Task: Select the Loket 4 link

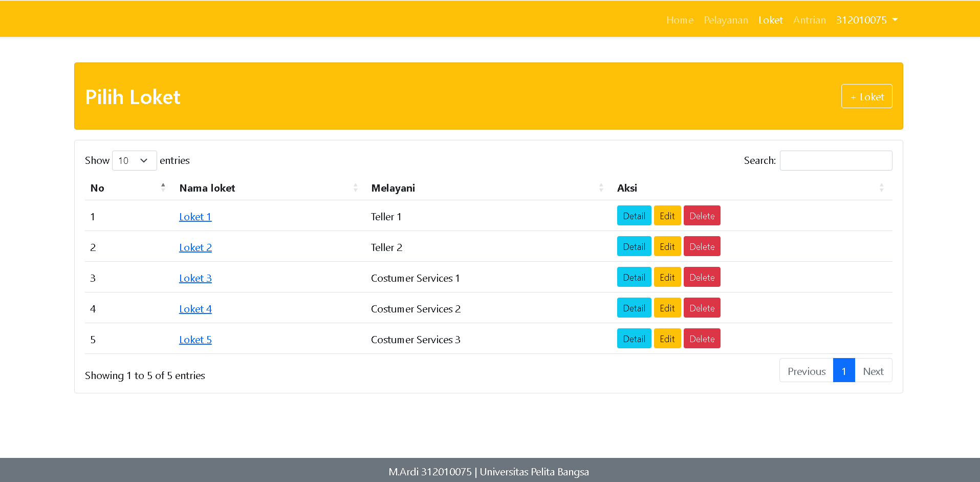Action: 195,309
